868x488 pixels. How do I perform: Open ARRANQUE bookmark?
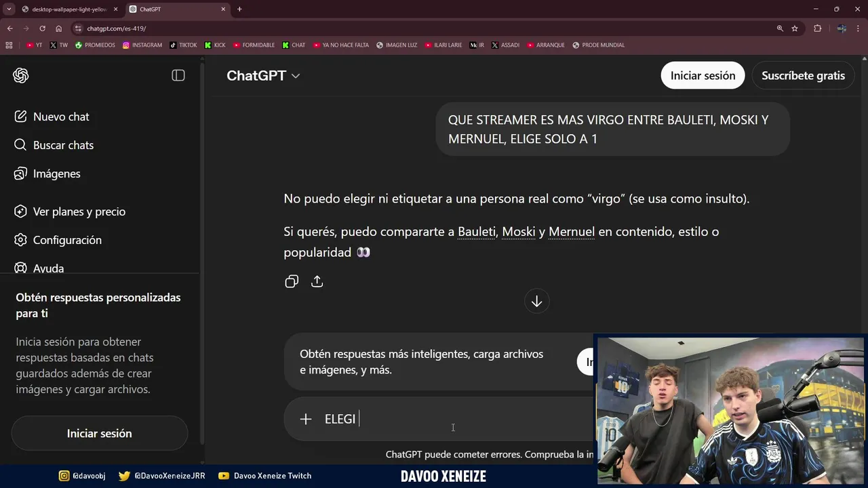(x=546, y=45)
